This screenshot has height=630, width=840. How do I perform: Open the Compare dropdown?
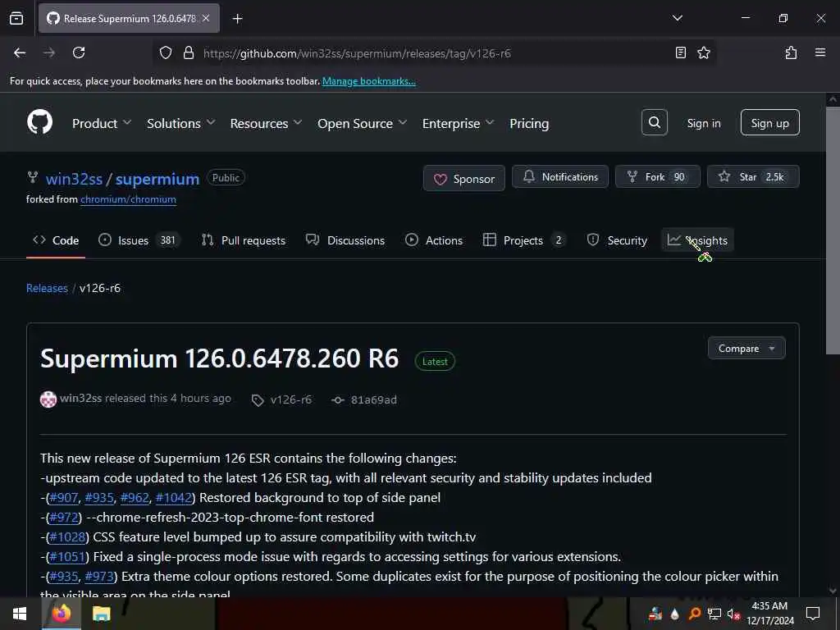point(746,348)
